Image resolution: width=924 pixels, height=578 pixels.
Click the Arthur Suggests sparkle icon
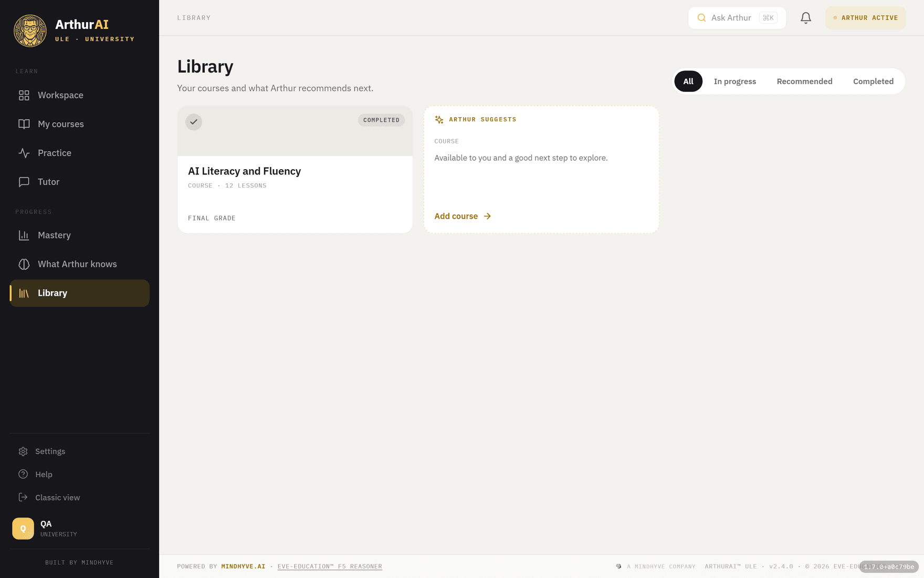[439, 120]
